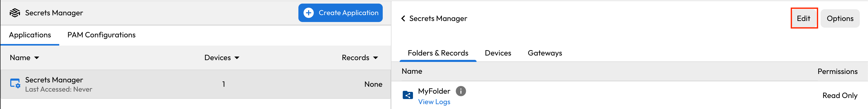Click the Records value None

click(x=373, y=84)
